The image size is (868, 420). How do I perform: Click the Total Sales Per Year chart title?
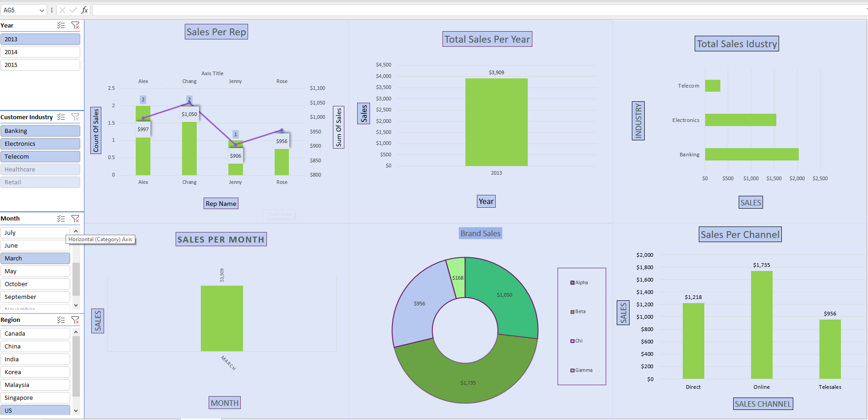point(487,39)
